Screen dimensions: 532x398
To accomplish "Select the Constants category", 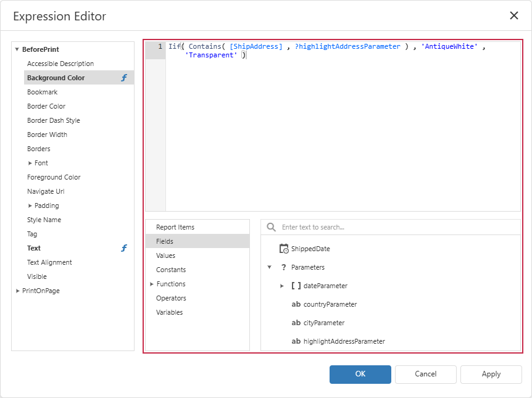I will (x=197, y=270).
